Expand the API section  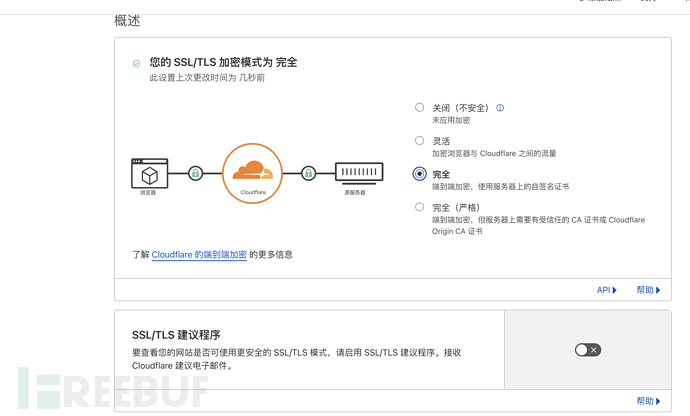606,290
